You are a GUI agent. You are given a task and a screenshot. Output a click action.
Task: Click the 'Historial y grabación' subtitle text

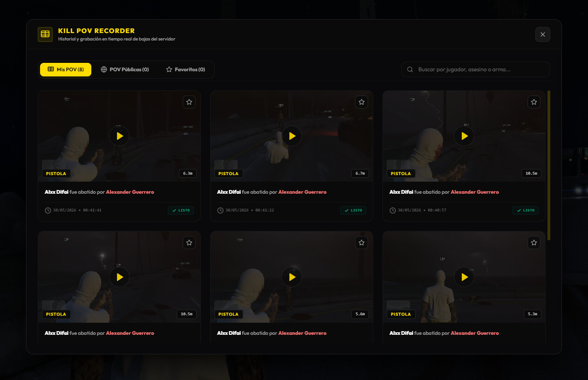click(116, 39)
